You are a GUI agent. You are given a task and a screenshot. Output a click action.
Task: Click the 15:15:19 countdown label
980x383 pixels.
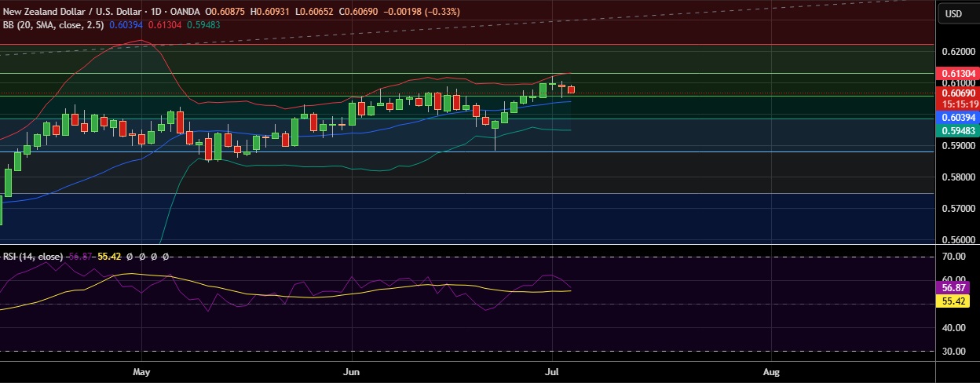[x=958, y=104]
